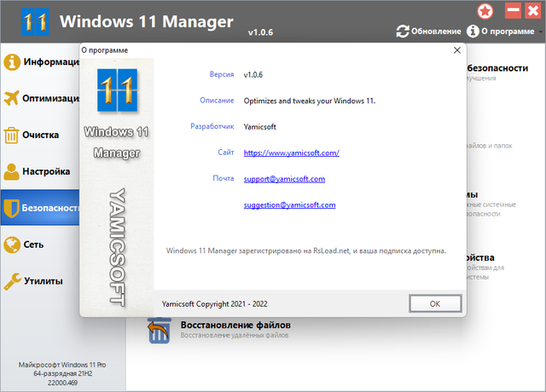Open Customization via the user icon
The image size is (546, 392).
point(11,171)
